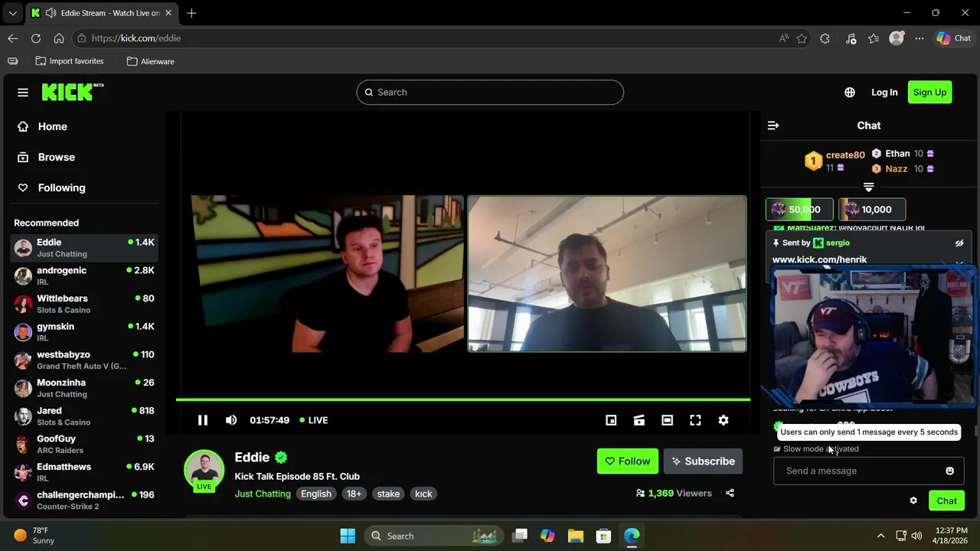
Task: Collapse the chat panel using arrow icon
Action: [x=773, y=126]
